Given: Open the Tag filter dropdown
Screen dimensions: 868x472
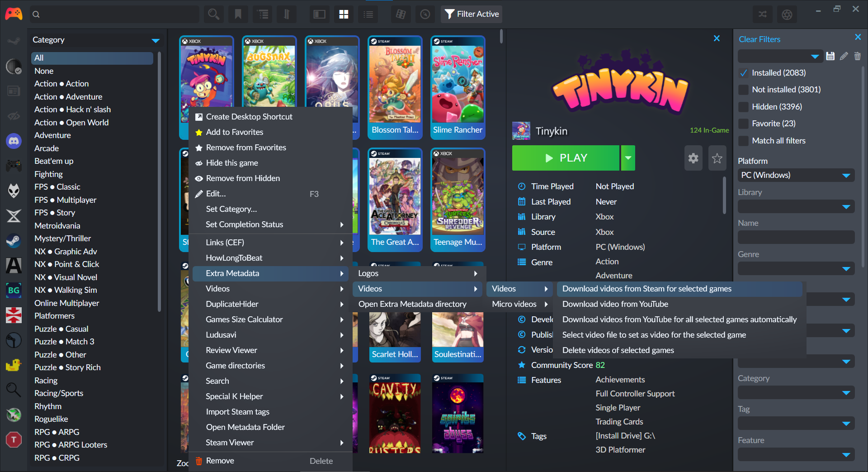Looking at the screenshot, I should tap(796, 423).
